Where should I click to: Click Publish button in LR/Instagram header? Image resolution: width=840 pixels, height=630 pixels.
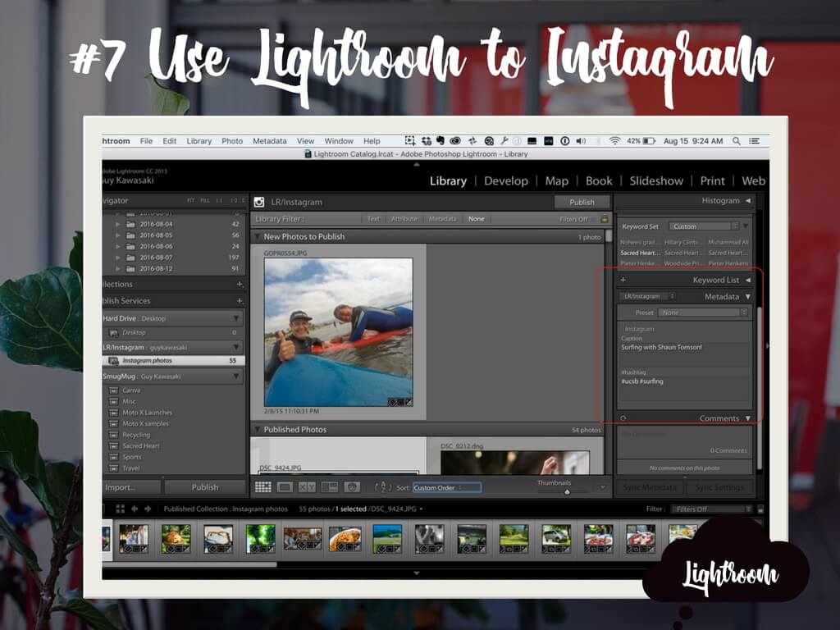[582, 202]
